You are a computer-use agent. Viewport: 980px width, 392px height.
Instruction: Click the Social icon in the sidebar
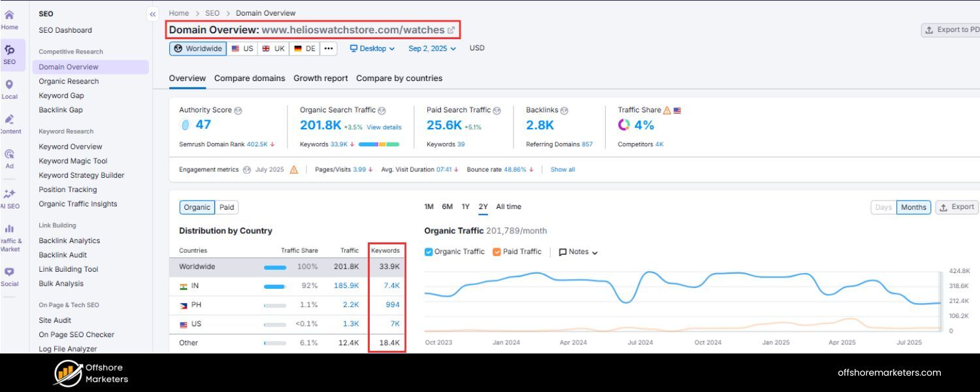[x=10, y=276]
